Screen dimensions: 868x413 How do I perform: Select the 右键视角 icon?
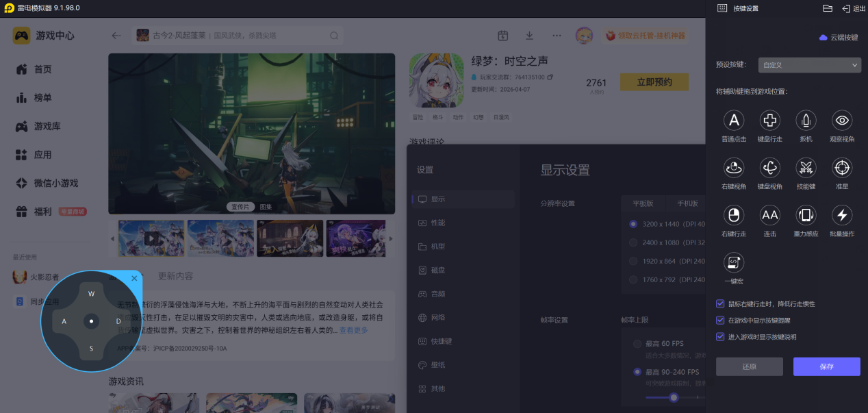point(734,168)
